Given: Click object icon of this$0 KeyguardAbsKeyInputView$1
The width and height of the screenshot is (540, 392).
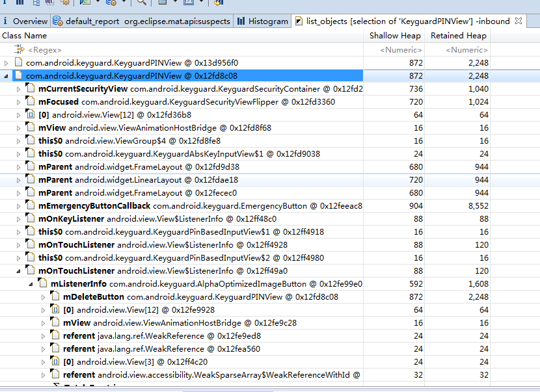Looking at the screenshot, I should pos(31,153).
